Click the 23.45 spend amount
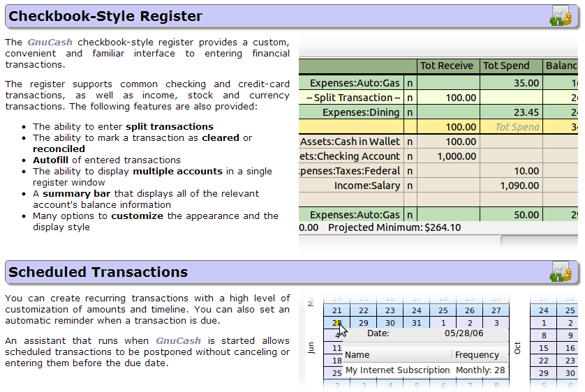585x392 pixels. pos(526,112)
